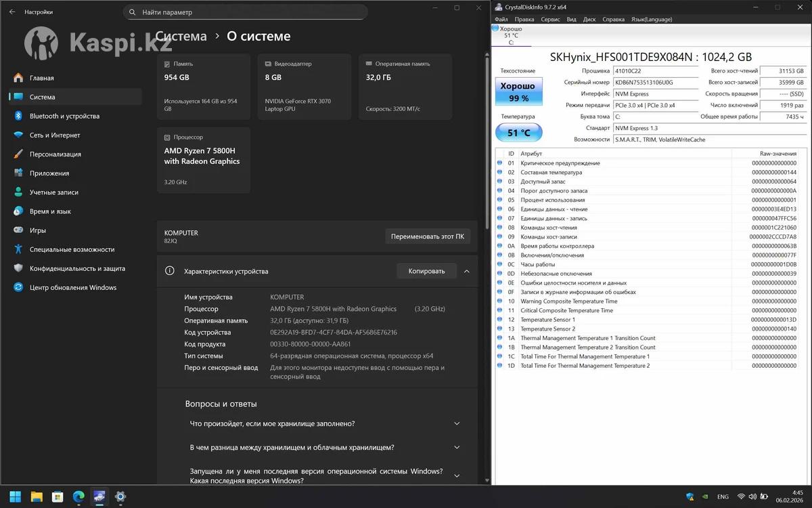Click the back arrow in Settings
The image size is (812, 508).
(12, 12)
